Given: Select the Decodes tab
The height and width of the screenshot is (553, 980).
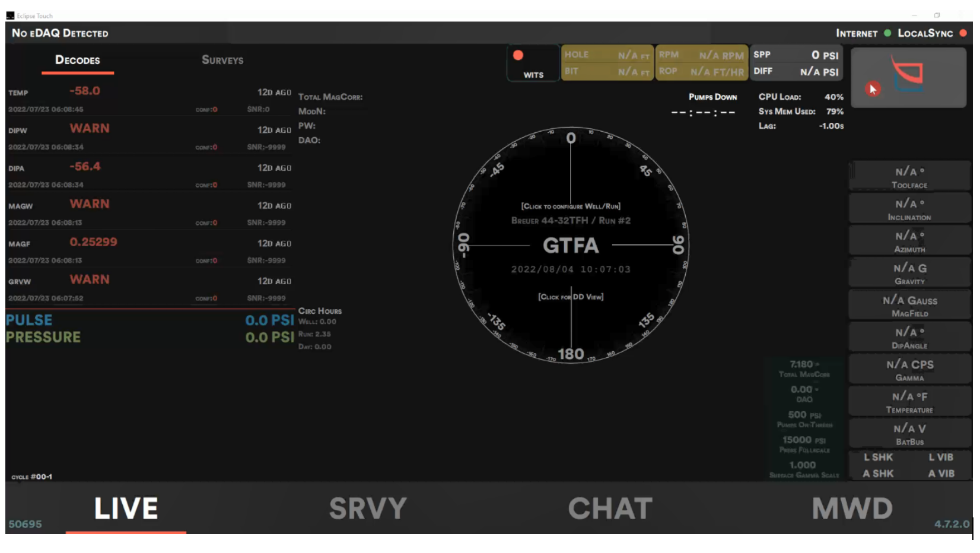Looking at the screenshot, I should pos(78,60).
